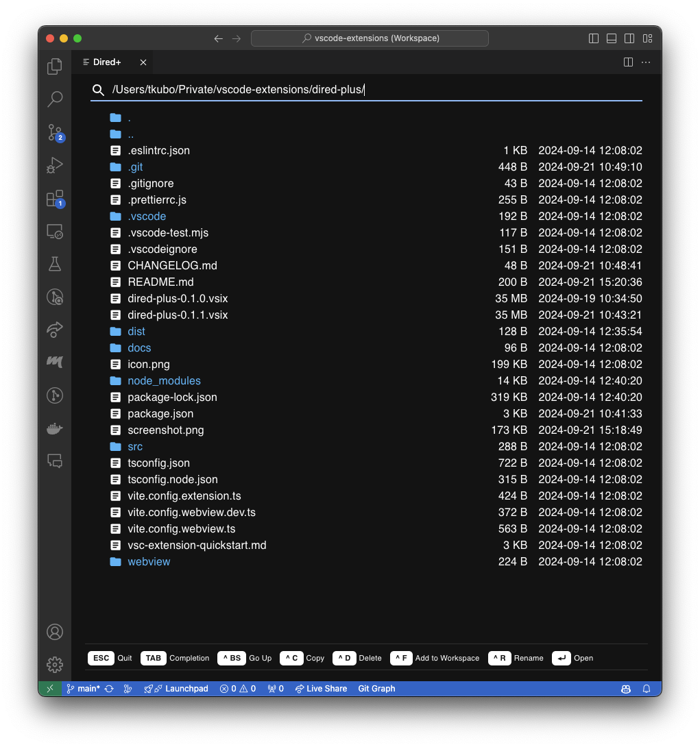Toggle secondary side bar layout icon
The image size is (700, 747).
coord(629,38)
